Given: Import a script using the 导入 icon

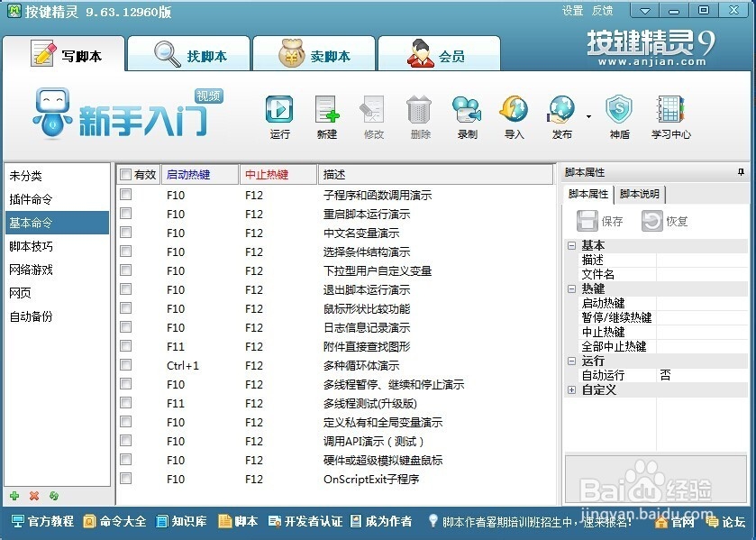Looking at the screenshot, I should tap(514, 115).
